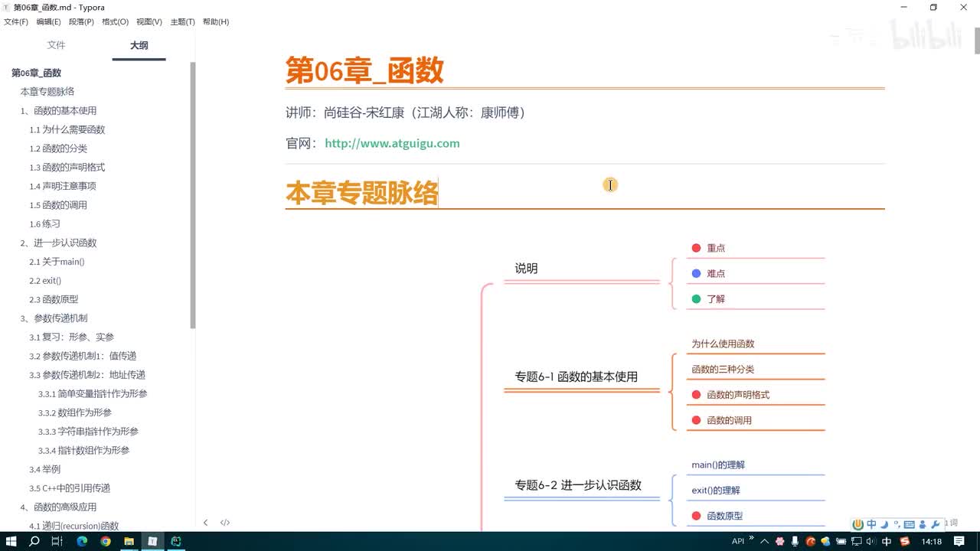Open Task View on the taskbar
980x551 pixels.
point(57,541)
